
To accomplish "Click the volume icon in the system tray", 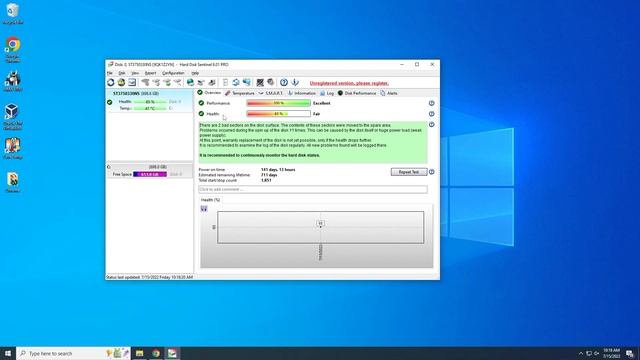I will (597, 353).
